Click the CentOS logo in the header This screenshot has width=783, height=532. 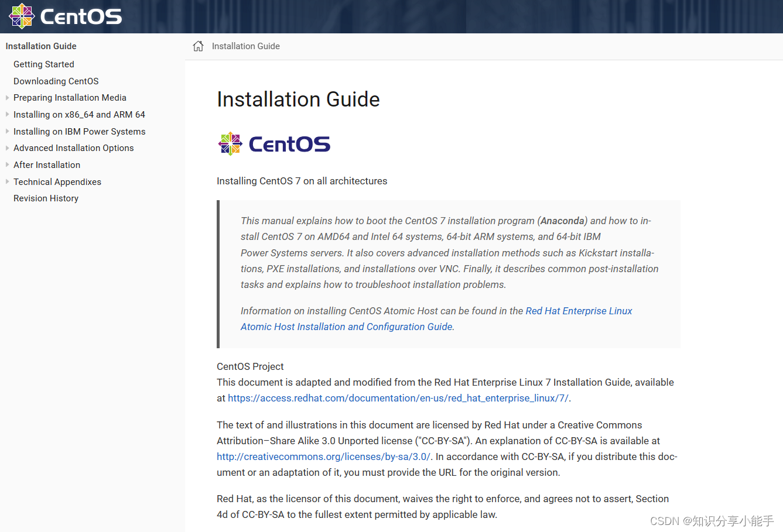click(66, 16)
